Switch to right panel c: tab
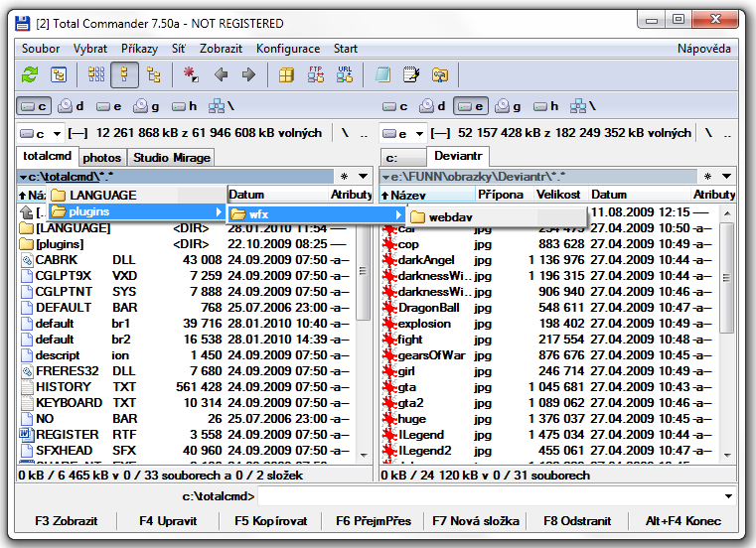 [403, 158]
